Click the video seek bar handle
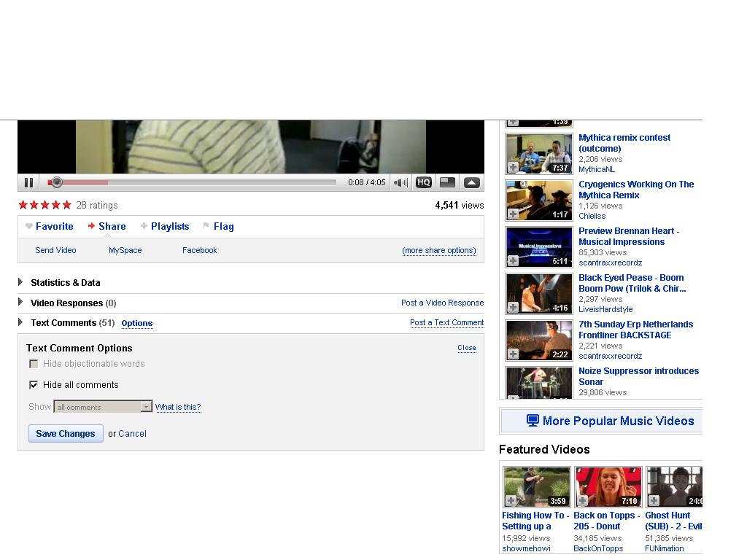This screenshot has height=560, width=747. [x=56, y=182]
